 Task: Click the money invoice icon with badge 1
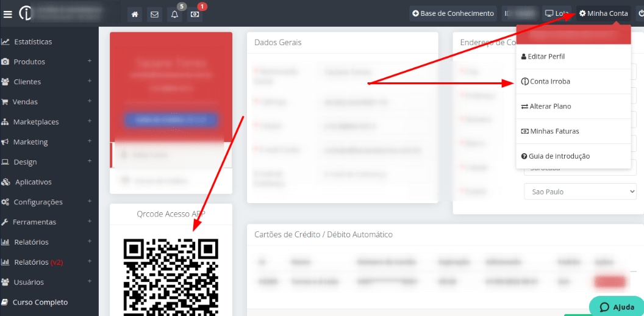(195, 14)
